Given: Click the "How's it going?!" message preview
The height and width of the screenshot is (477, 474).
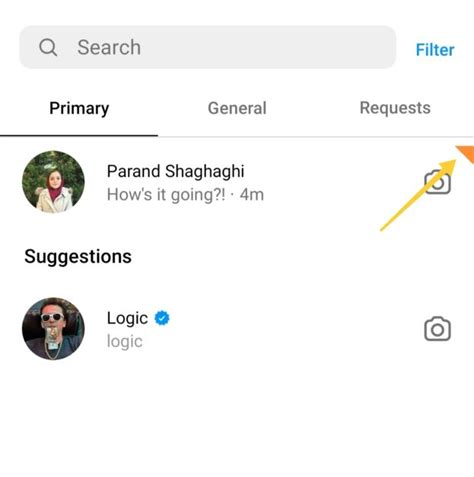Looking at the screenshot, I should tap(166, 195).
